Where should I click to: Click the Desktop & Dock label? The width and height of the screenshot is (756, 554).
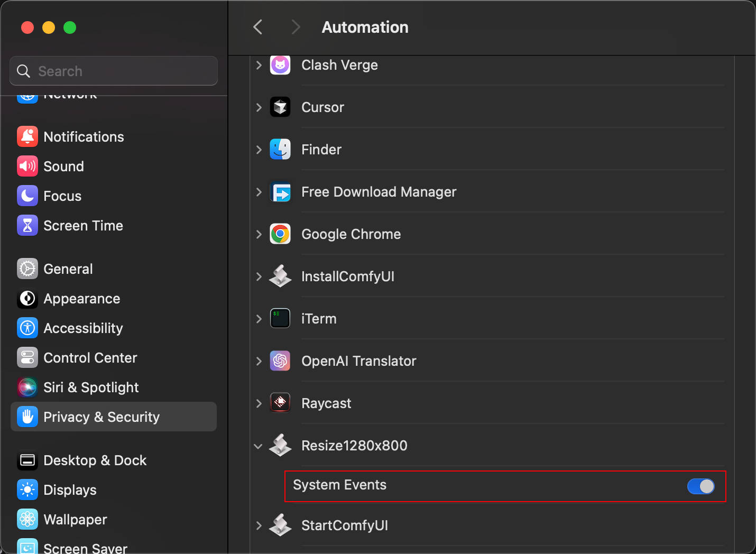[x=95, y=460]
